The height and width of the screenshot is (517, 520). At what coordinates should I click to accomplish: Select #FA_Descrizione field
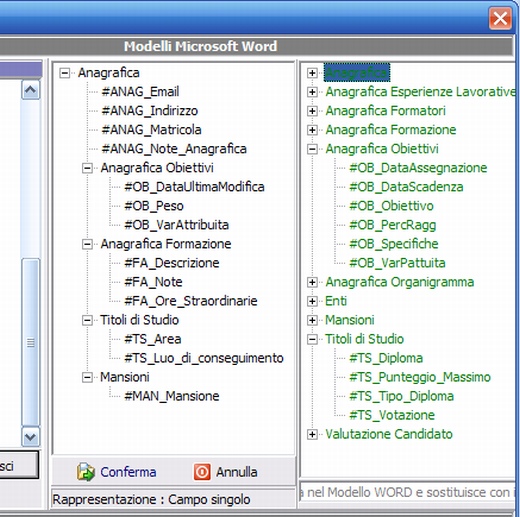tap(172, 263)
